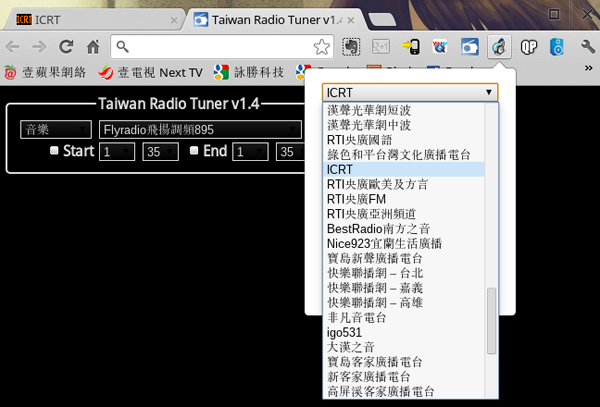
Task: Select the Taiwan Radio Tuner v1.4 tab
Action: [x=274, y=20]
